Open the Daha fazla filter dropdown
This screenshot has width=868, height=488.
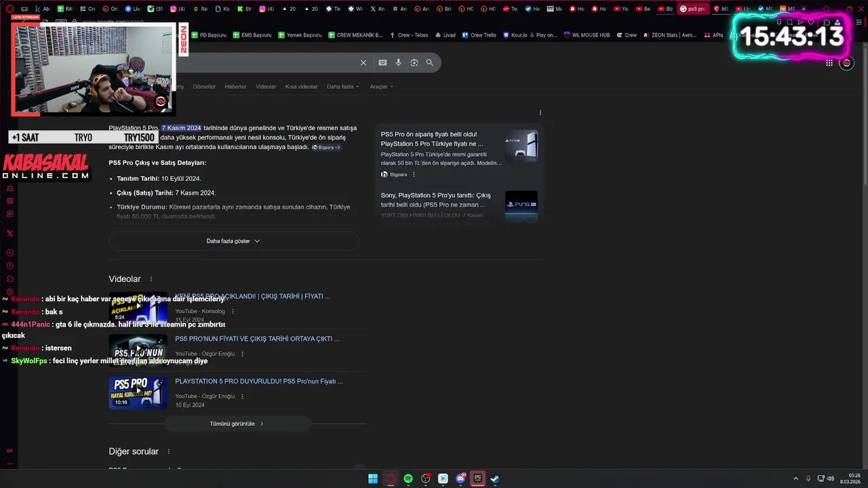click(343, 87)
